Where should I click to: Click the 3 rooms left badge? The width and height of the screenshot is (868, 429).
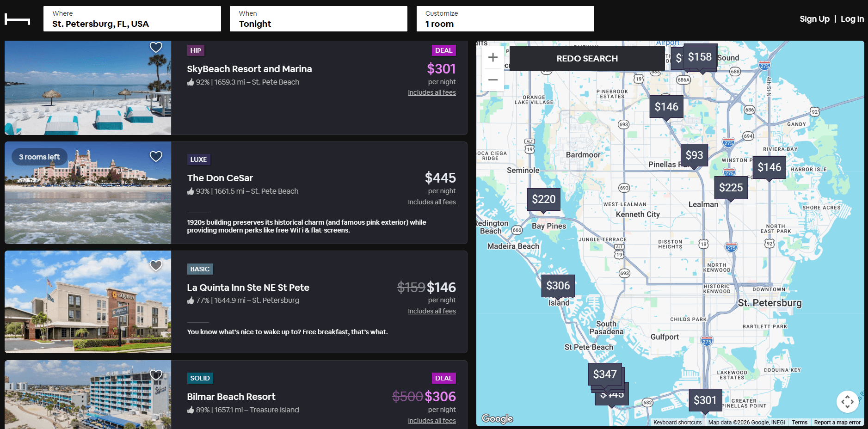[39, 157]
